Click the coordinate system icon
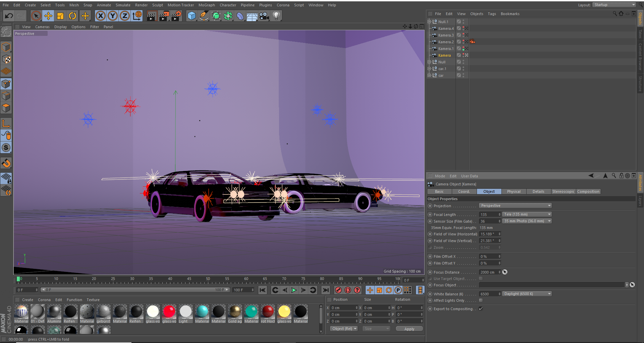This screenshot has height=343, width=644. tap(137, 16)
